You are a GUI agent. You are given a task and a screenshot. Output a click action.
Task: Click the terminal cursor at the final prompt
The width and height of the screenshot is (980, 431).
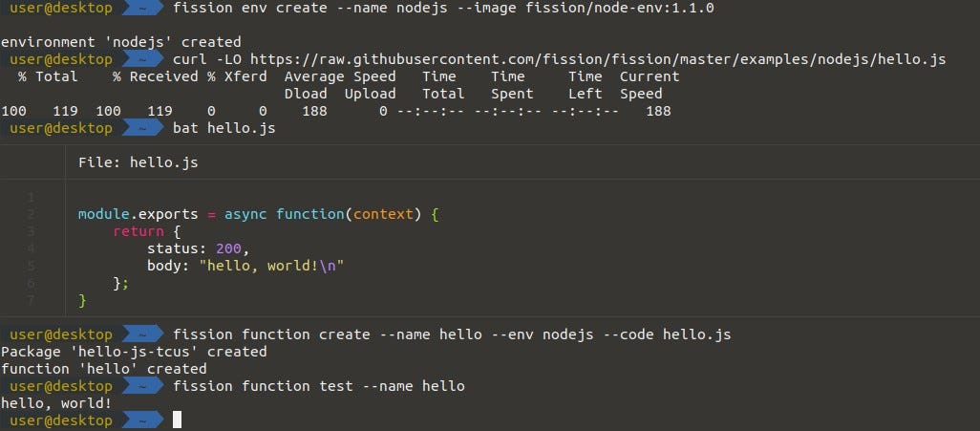click(177, 420)
